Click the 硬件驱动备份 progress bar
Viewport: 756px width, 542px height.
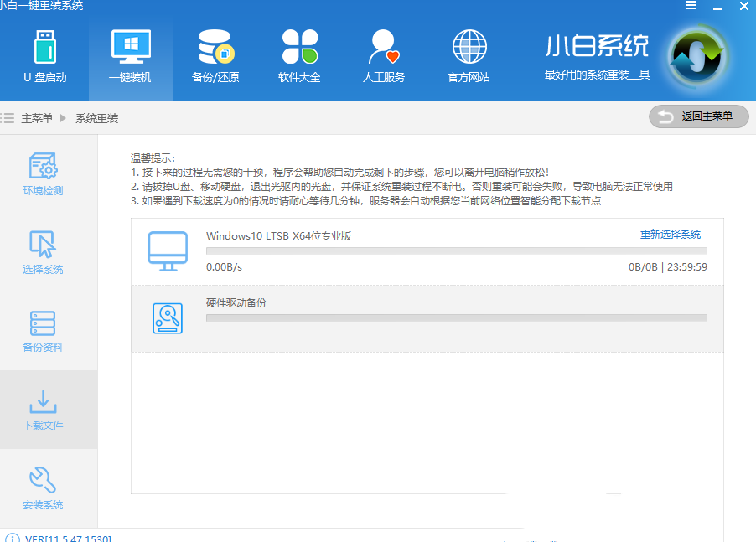[x=456, y=318]
